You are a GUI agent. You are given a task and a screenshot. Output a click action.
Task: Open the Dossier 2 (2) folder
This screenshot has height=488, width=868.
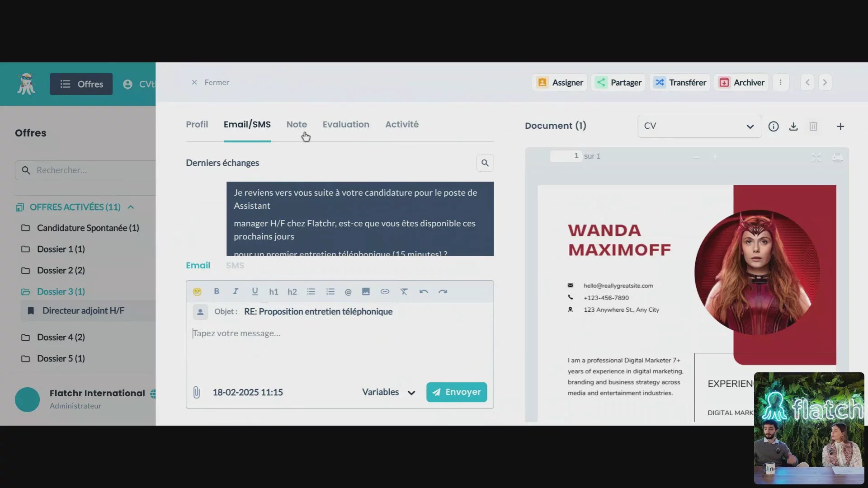tap(53, 271)
